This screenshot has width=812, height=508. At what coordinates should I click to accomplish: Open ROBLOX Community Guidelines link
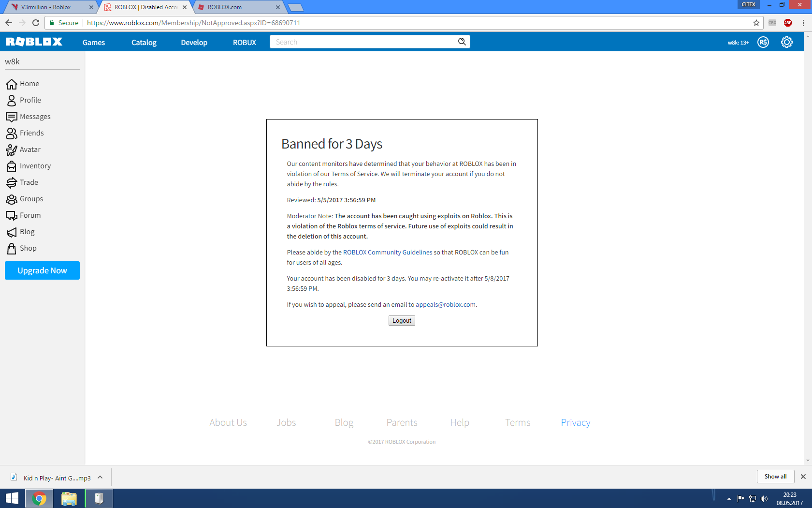(x=388, y=253)
